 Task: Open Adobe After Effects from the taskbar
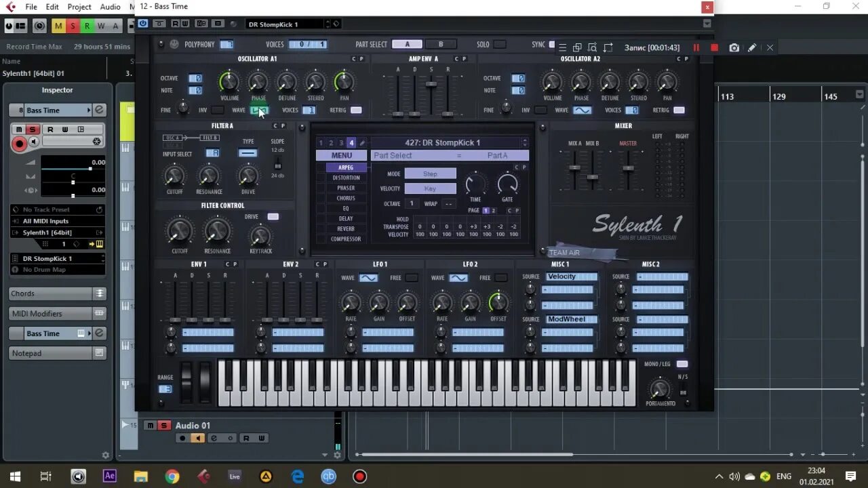pos(109,476)
